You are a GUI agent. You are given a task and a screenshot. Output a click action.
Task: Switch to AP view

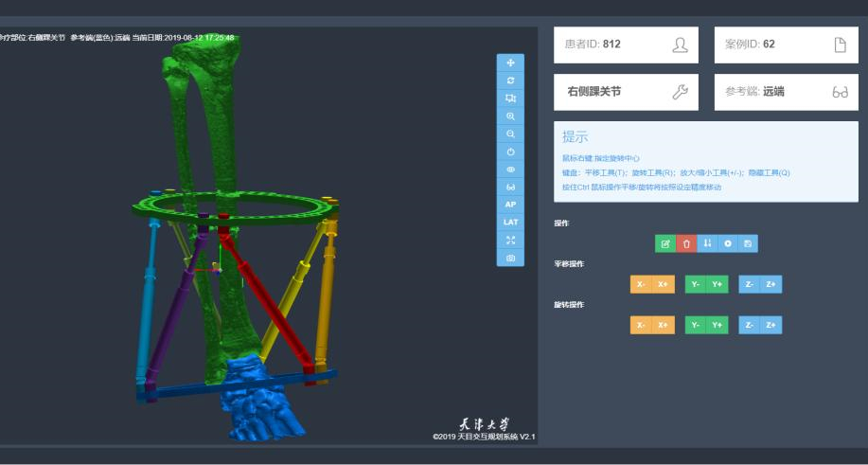(x=510, y=205)
